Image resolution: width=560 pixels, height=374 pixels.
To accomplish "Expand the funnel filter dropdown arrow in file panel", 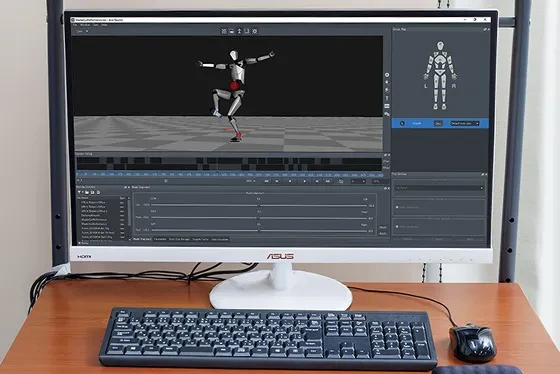I will point(82,192).
